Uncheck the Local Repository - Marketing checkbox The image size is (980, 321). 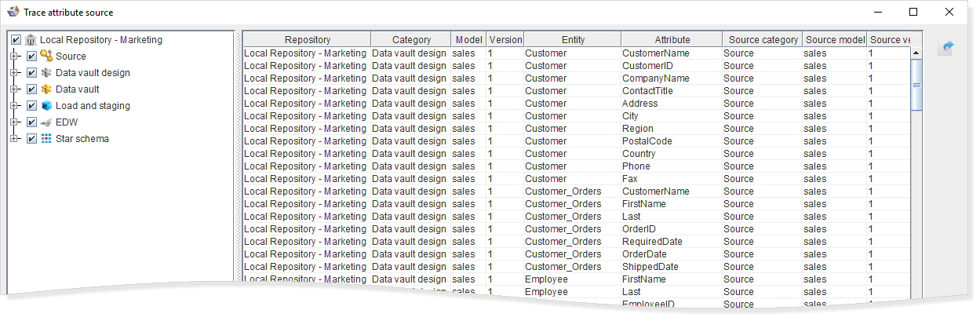coord(16,40)
